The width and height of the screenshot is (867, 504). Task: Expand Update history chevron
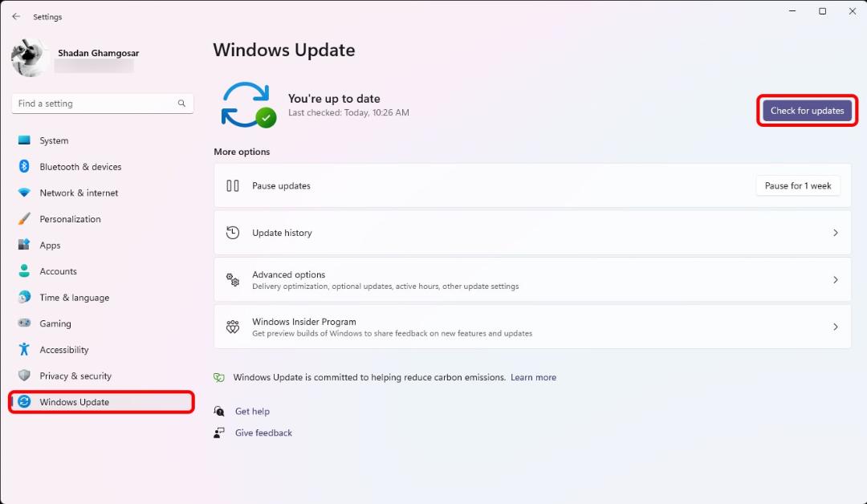coord(836,233)
